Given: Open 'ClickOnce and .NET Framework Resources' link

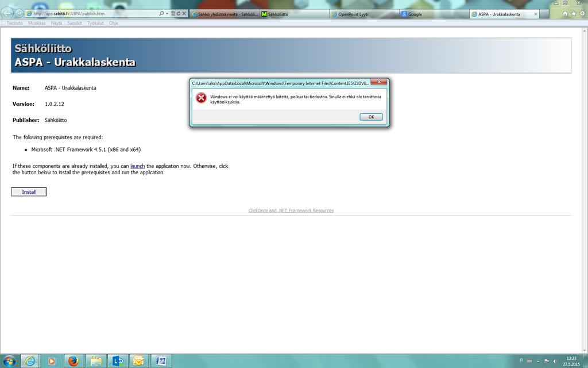Looking at the screenshot, I should [291, 210].
